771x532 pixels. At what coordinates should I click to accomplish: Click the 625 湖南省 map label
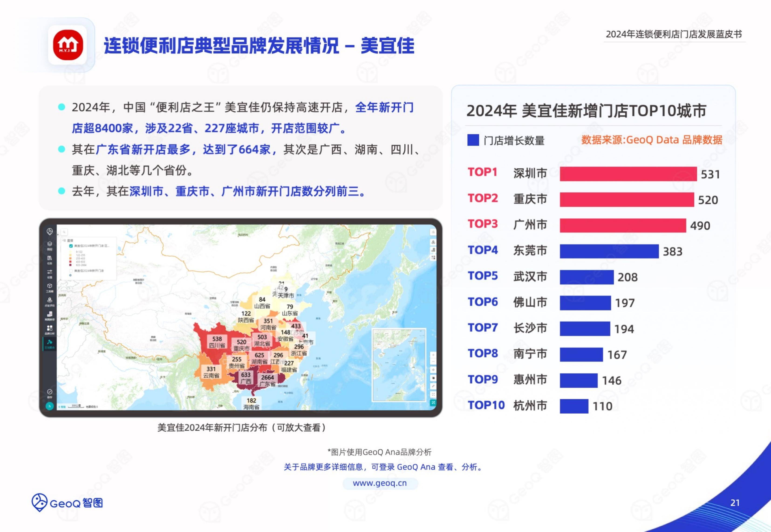click(259, 358)
